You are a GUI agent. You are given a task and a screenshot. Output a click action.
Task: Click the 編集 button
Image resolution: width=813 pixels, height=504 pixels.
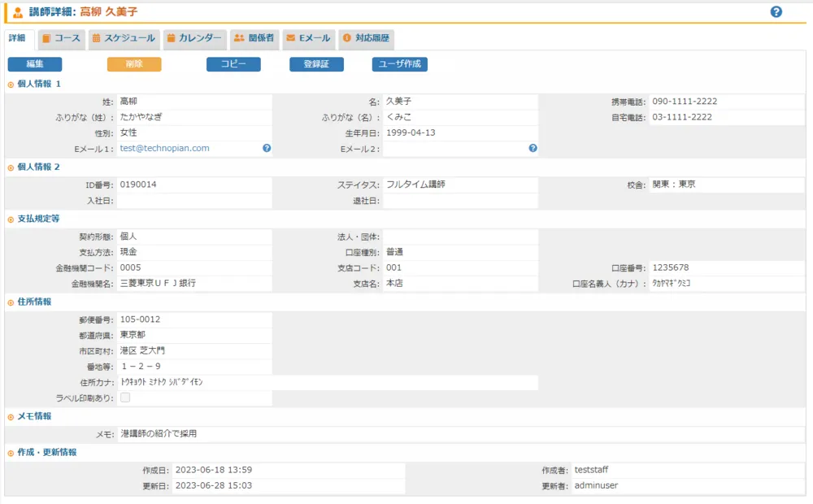(35, 64)
